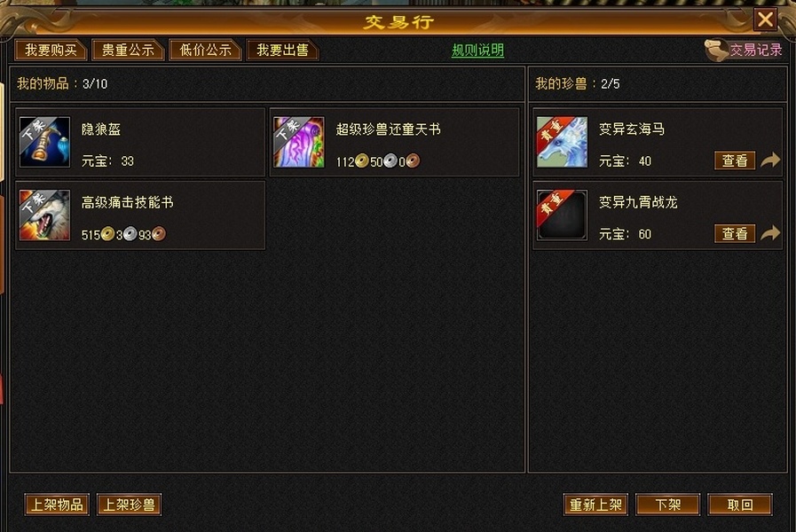Select the 隐狼盔 helmet item icon
The height and width of the screenshot is (532, 796).
click(44, 142)
